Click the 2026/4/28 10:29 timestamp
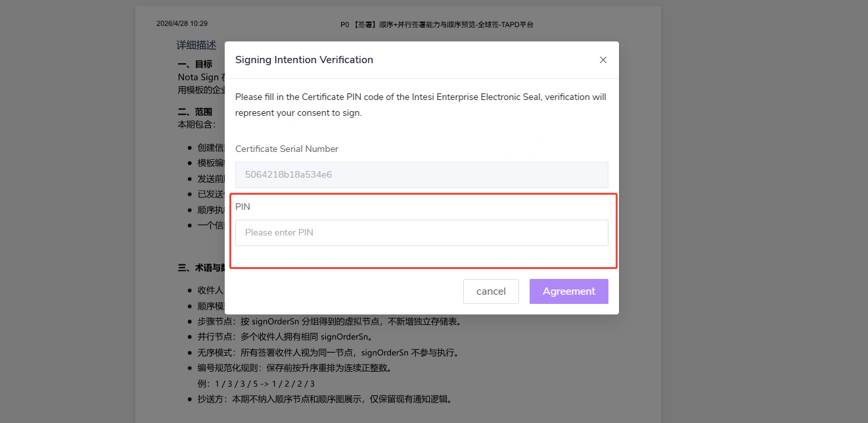Screen dimensions: 868x423 tap(182, 24)
